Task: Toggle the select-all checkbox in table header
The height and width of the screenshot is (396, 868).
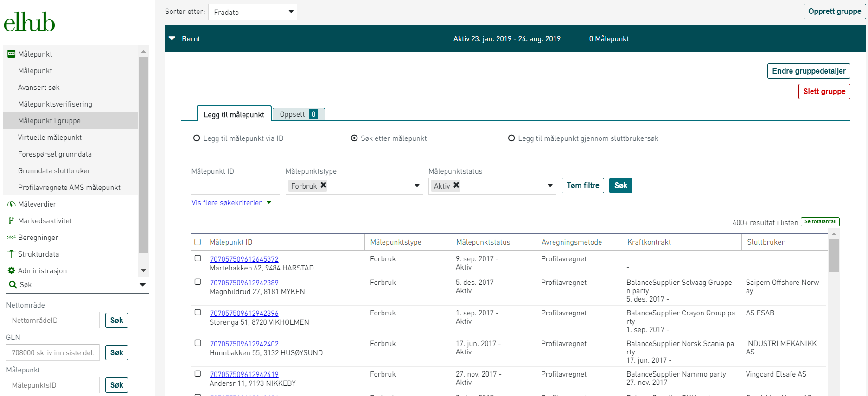Action: (198, 242)
